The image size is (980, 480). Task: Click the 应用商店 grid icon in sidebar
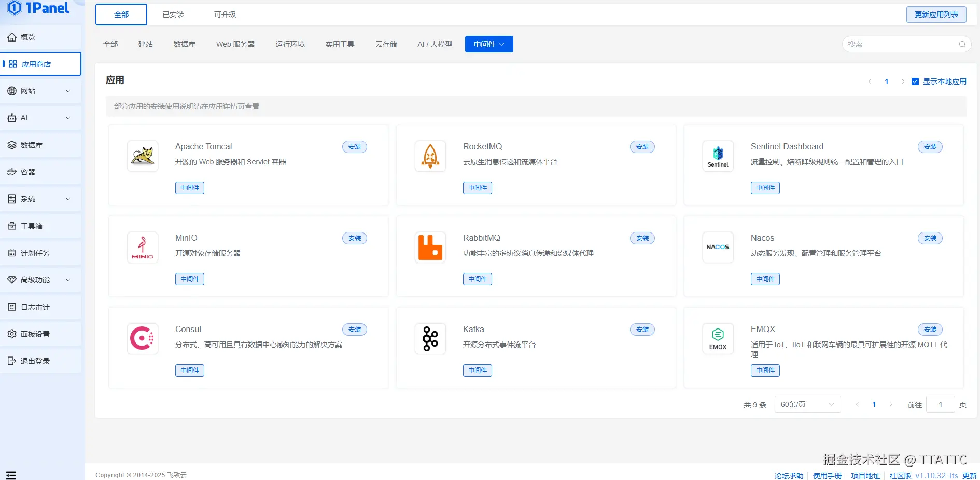[x=13, y=64]
